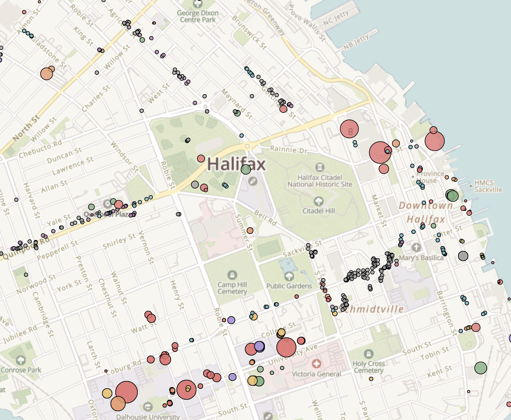
Task: Click the Halifax city name label
Action: click(236, 164)
